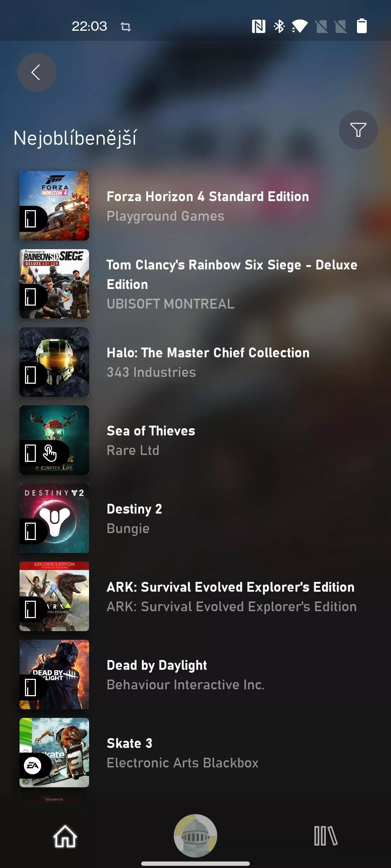Go to Home tab in bottom bar
The image size is (391, 868).
click(65, 836)
